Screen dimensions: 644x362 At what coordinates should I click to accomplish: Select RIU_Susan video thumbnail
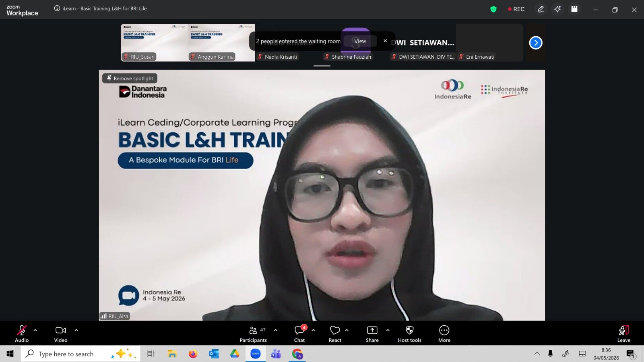click(154, 42)
